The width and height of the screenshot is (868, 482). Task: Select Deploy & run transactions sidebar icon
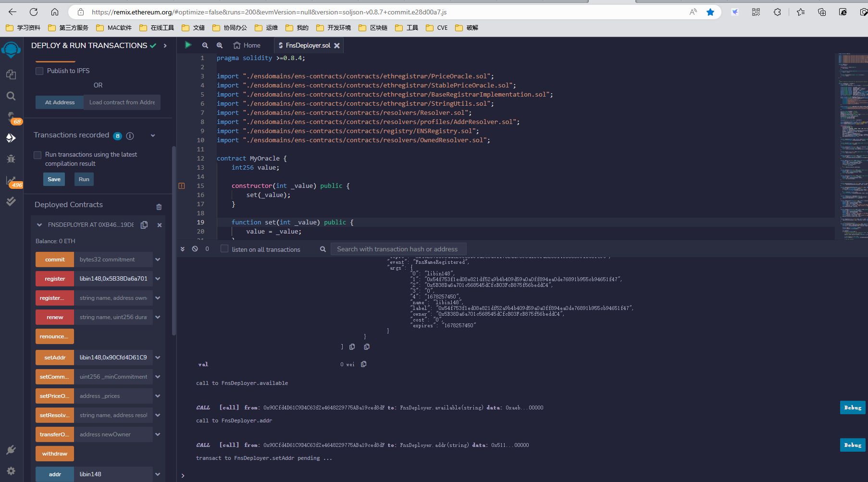(x=11, y=138)
